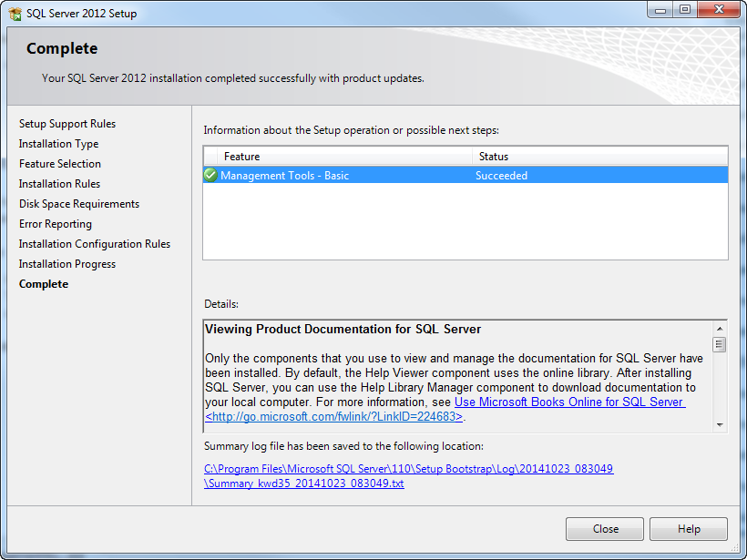Open the go.microsoft.com fwlink URL

pos(334,417)
